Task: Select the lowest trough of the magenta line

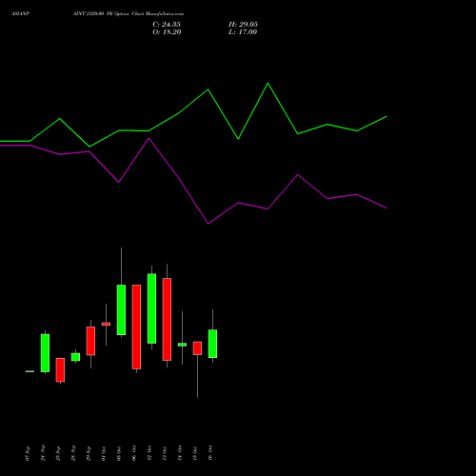Action: (x=208, y=224)
